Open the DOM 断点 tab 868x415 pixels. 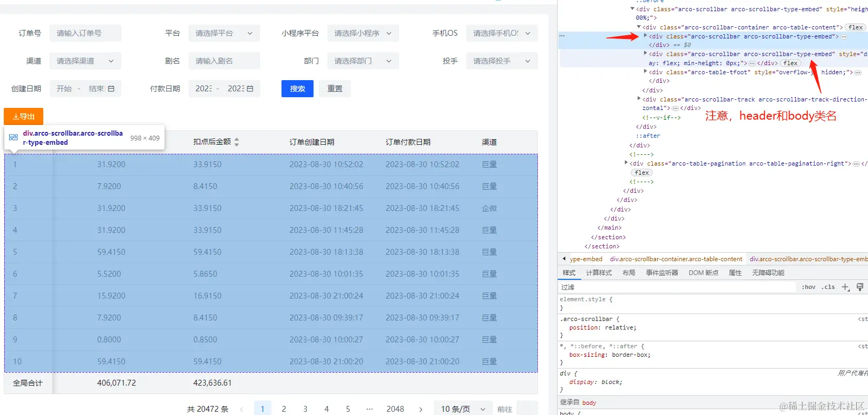point(703,273)
